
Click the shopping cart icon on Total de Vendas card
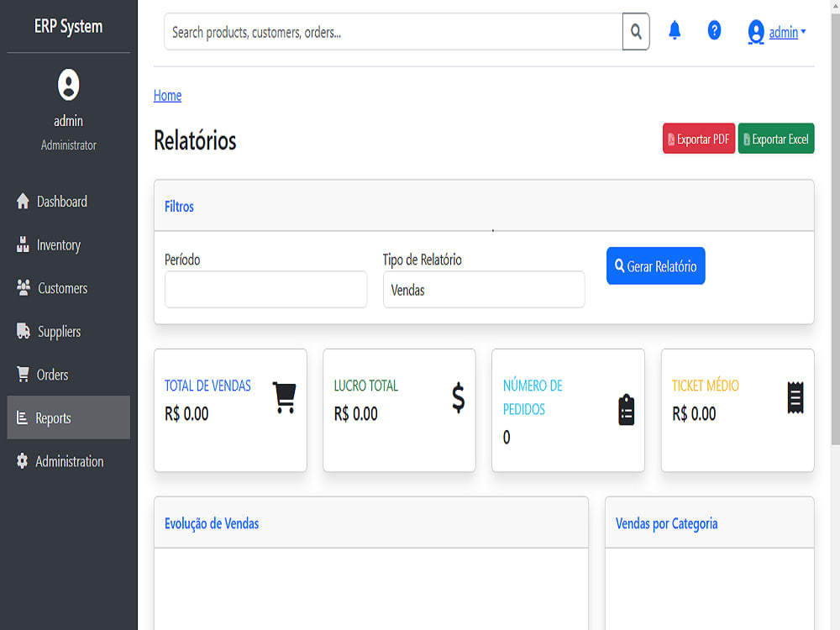[285, 397]
